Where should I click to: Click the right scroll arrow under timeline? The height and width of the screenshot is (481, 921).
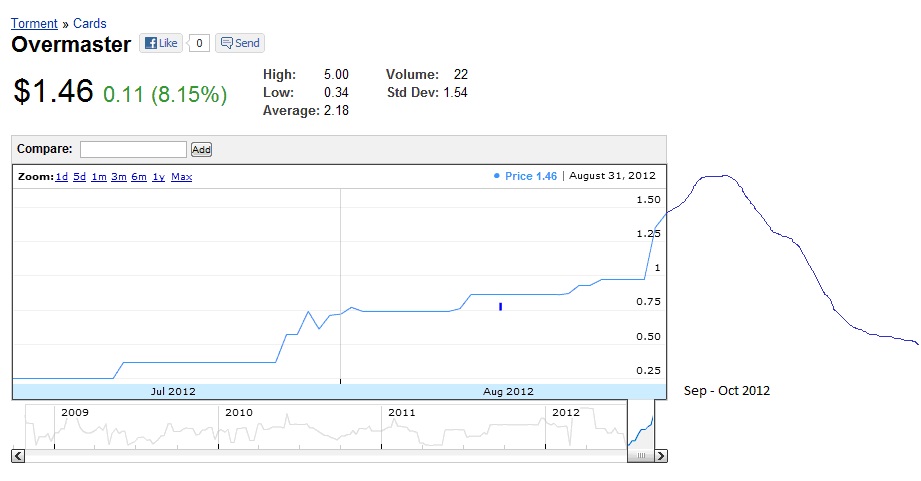coord(660,456)
